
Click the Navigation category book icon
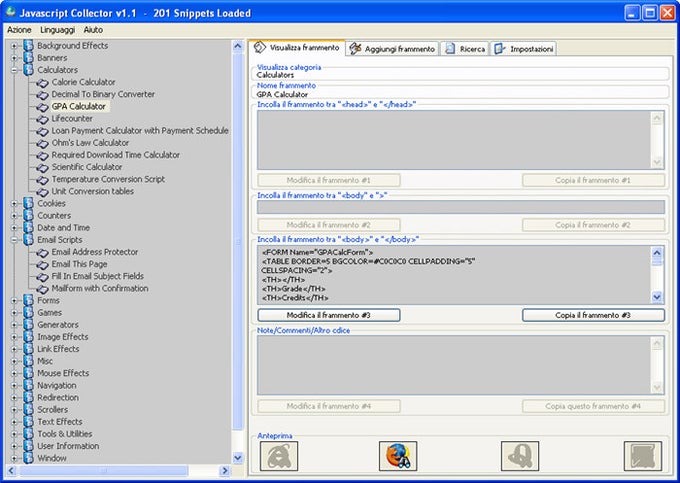coord(28,385)
